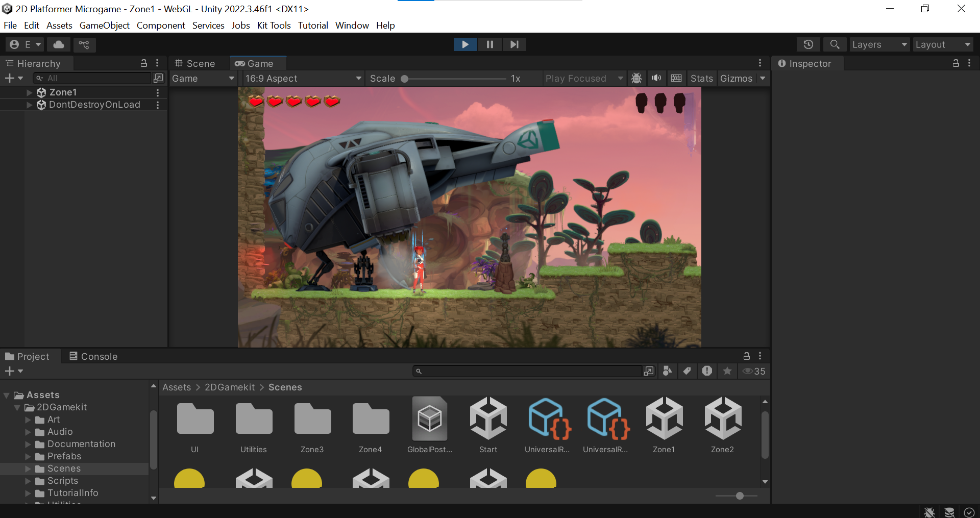The height and width of the screenshot is (518, 980).
Task: Toggle the Project panel lock
Action: click(747, 356)
